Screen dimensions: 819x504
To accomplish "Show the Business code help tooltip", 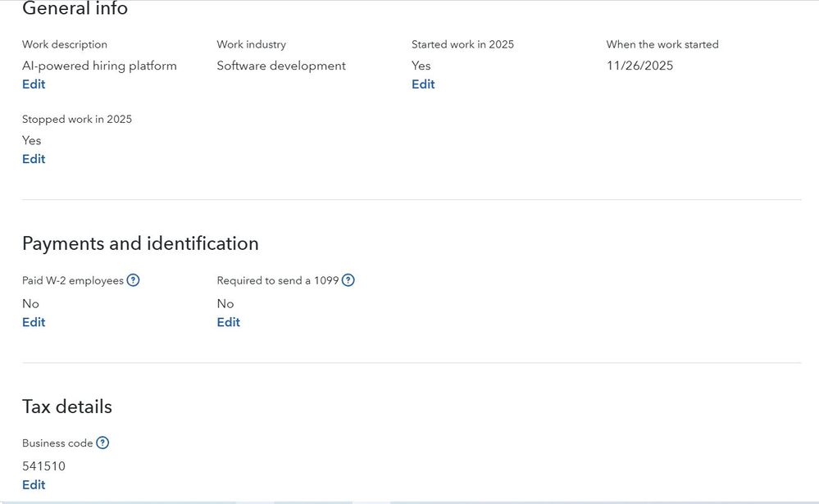I will point(102,443).
